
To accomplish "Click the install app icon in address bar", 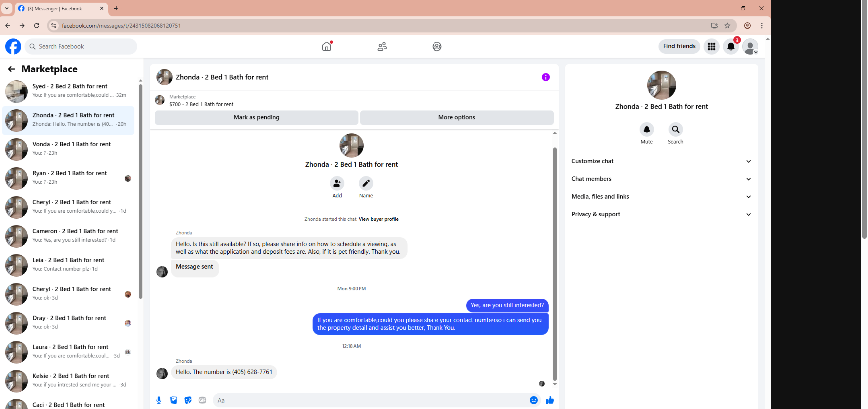I will pos(714,25).
